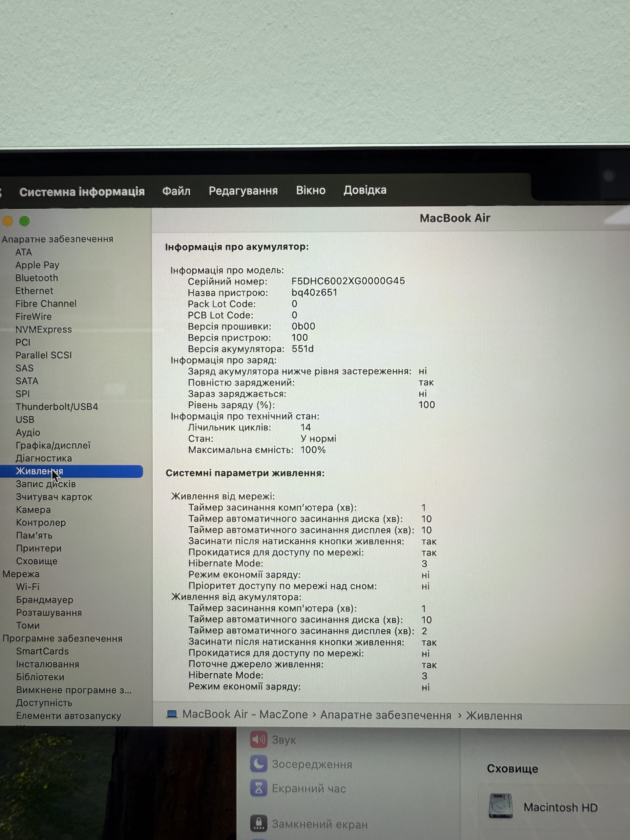Click the Focus (Зосередження) moon icon
This screenshot has height=840, width=630.
coord(259,764)
